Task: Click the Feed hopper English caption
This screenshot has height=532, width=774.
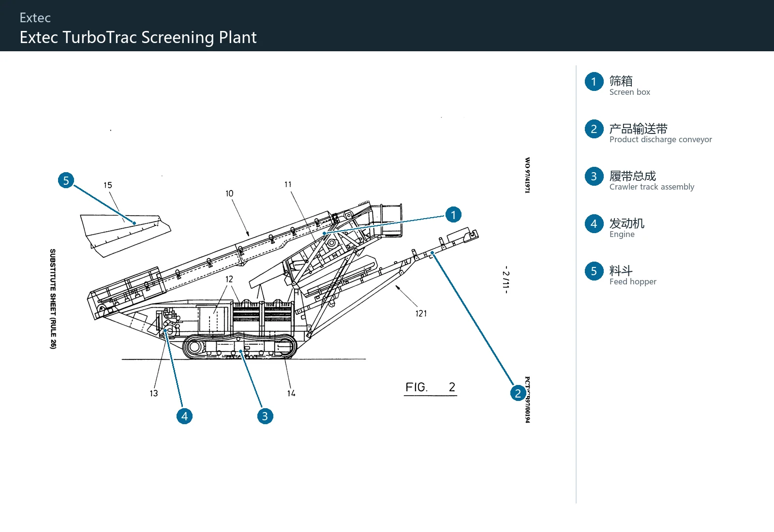Action: click(x=633, y=281)
